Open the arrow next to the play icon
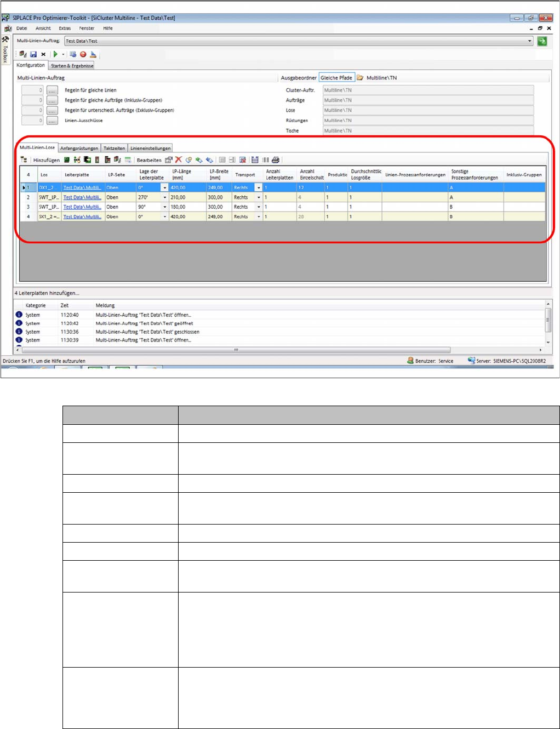 coord(63,54)
